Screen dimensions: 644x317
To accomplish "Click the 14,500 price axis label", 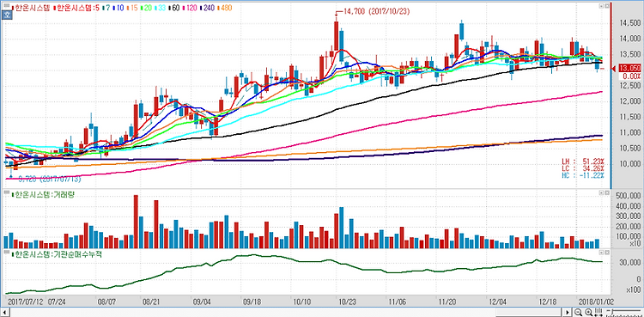I will pos(629,23).
